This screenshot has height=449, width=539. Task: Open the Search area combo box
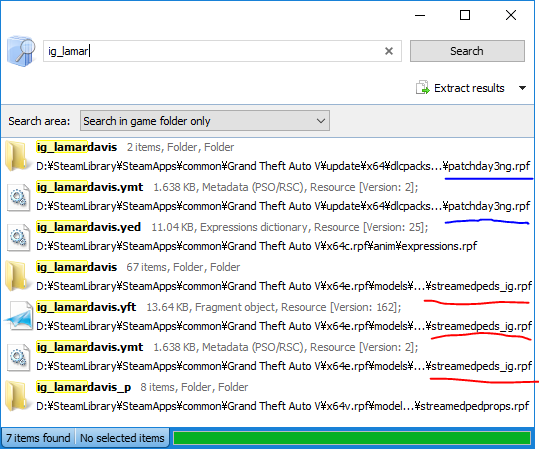205,121
